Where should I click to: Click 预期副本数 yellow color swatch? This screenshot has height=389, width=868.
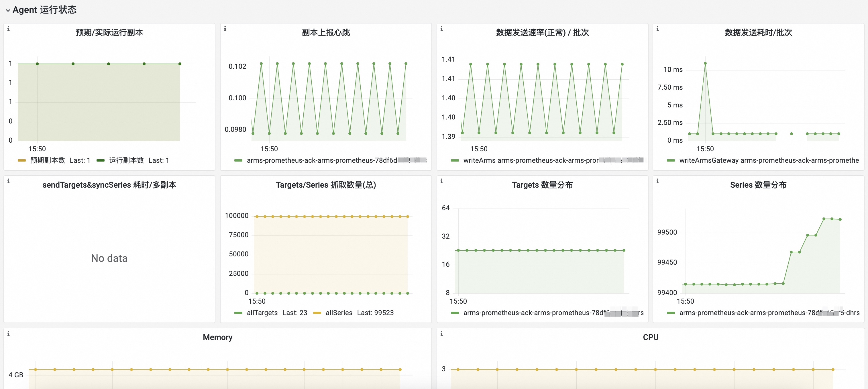click(22, 160)
